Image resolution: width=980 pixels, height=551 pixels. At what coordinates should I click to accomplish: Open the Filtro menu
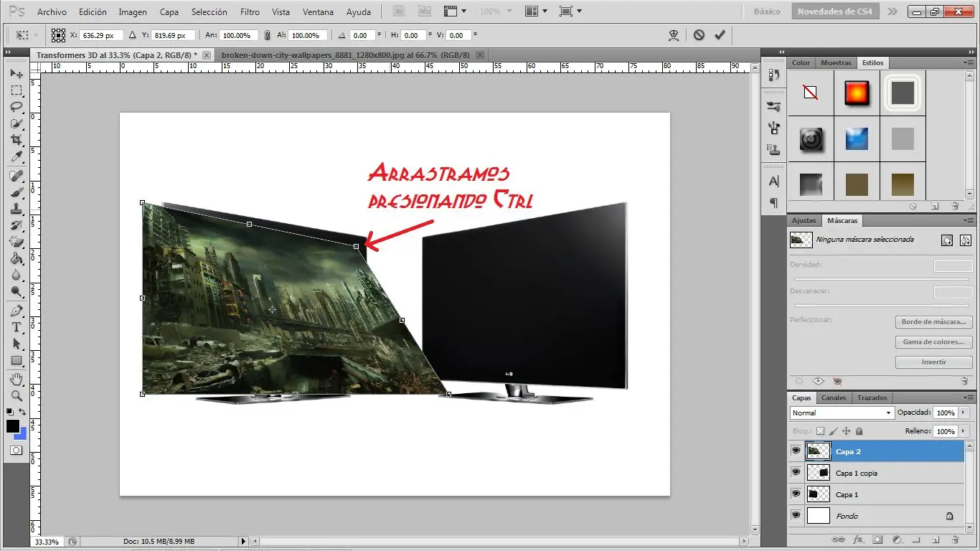point(250,11)
